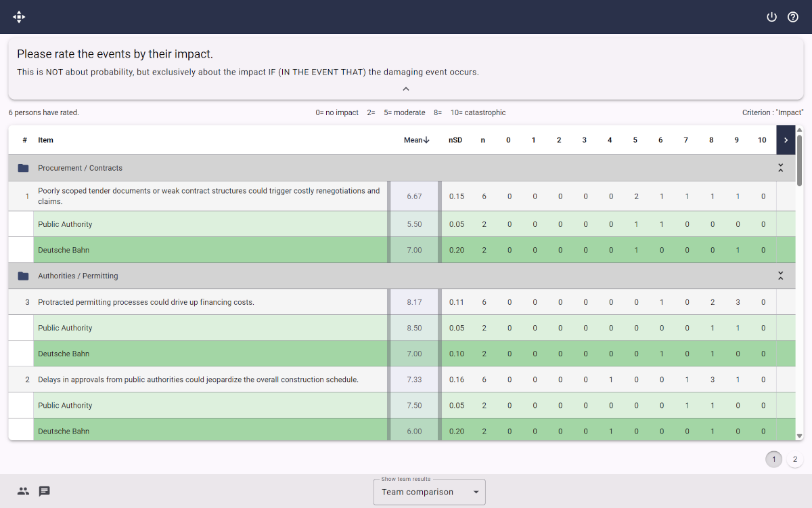
Task: Click the nSD value 0.15
Action: [x=457, y=196]
